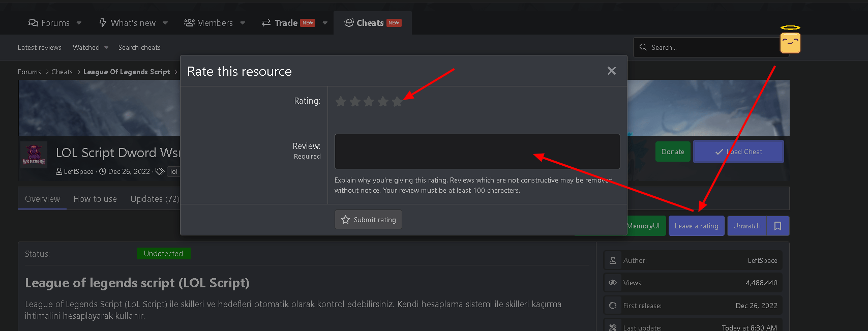Click the Unwatch button
Viewport: 868px width, 331px height.
pos(747,226)
